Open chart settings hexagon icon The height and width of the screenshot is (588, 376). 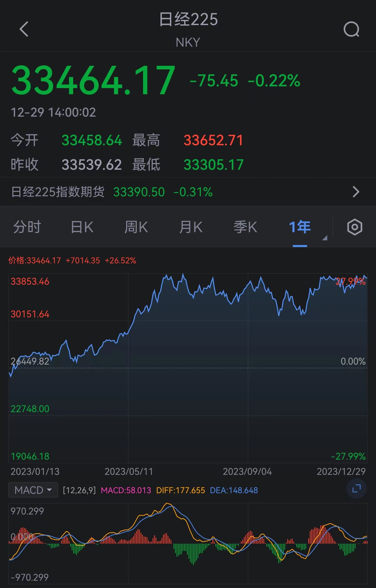355,227
